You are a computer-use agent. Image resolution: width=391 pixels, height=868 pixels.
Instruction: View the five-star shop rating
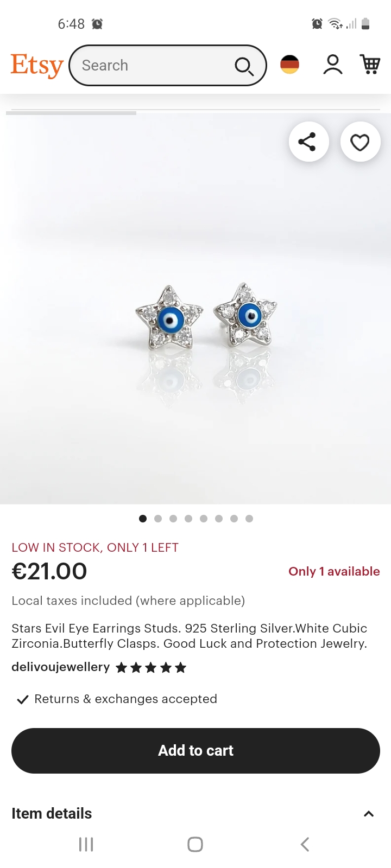tap(151, 668)
